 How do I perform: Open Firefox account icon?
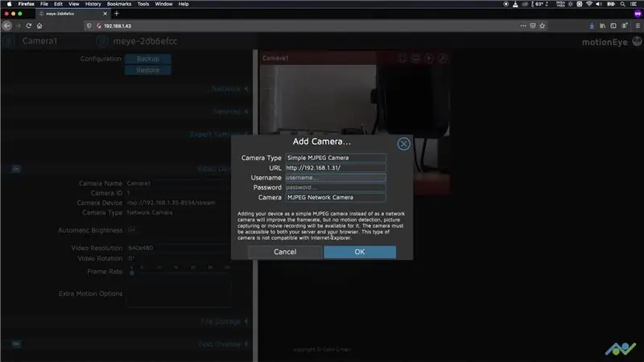(625, 26)
